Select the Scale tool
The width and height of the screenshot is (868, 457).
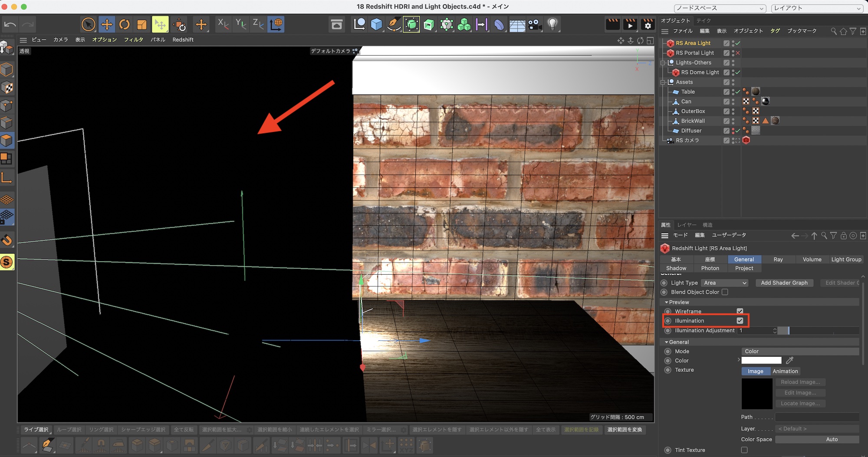pyautogui.click(x=142, y=24)
